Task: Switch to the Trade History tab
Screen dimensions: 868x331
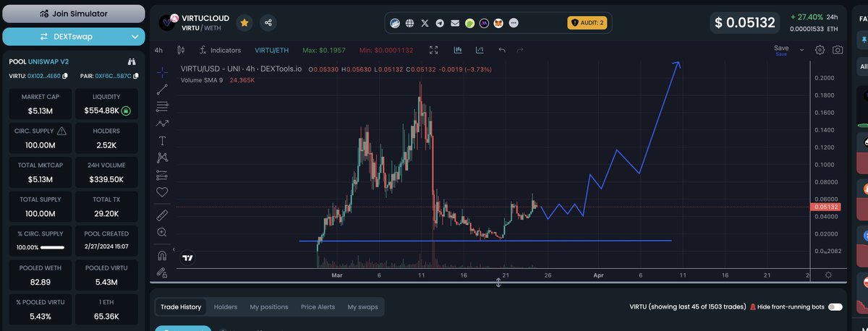Action: point(181,307)
